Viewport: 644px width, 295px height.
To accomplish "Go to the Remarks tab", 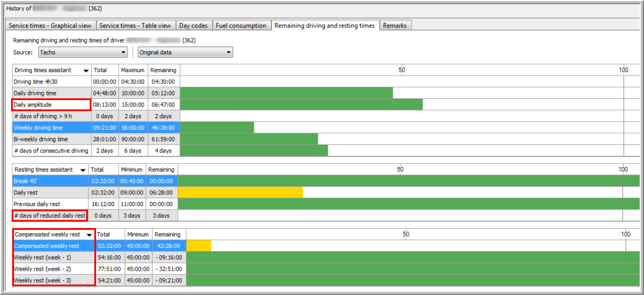I will [x=395, y=26].
